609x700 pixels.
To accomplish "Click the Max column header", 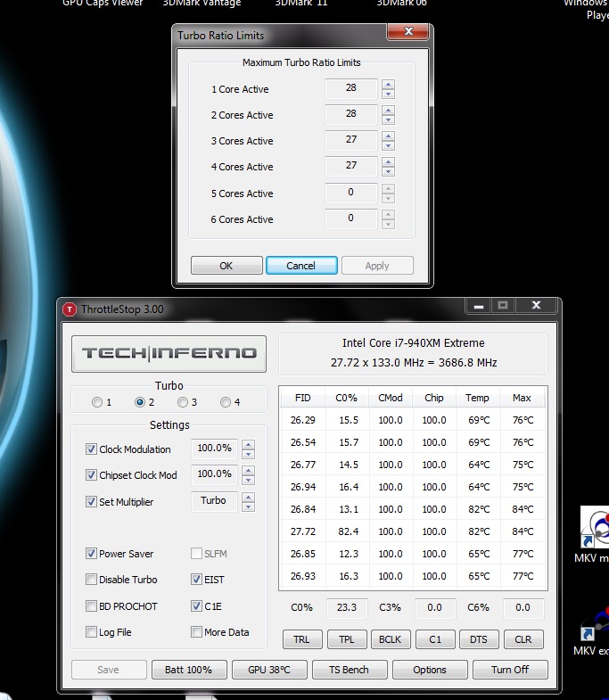I will 522,398.
